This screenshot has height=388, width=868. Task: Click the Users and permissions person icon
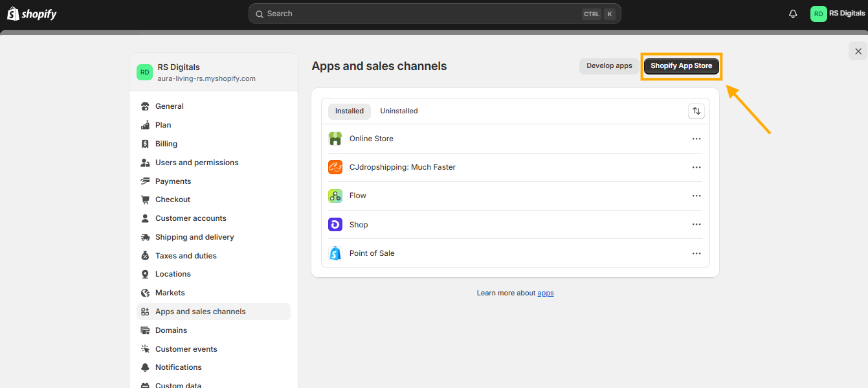[145, 163]
